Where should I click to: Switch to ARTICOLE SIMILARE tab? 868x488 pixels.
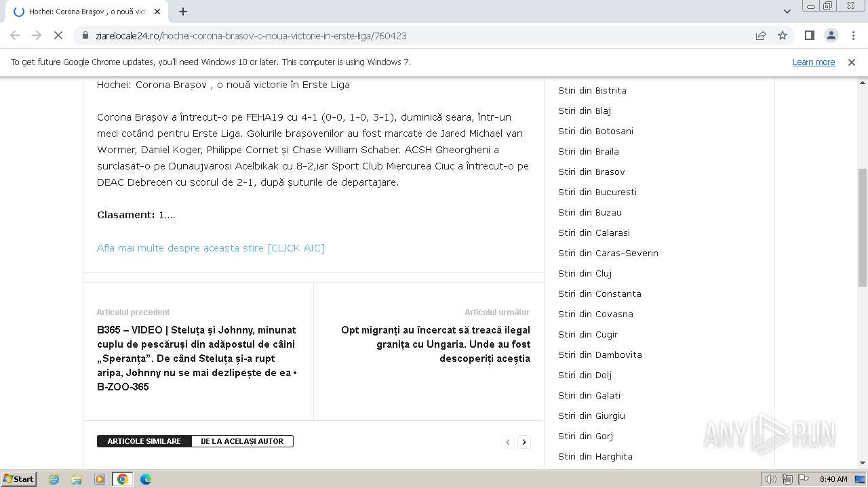(144, 441)
